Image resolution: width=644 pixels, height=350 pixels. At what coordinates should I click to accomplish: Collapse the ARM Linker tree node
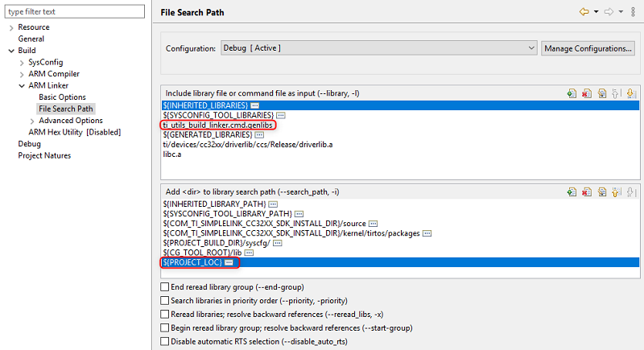click(x=22, y=85)
